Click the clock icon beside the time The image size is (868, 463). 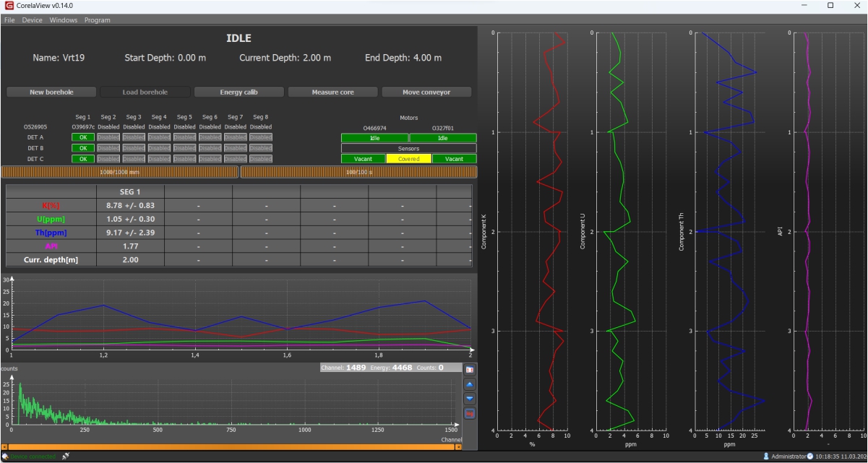tap(810, 456)
